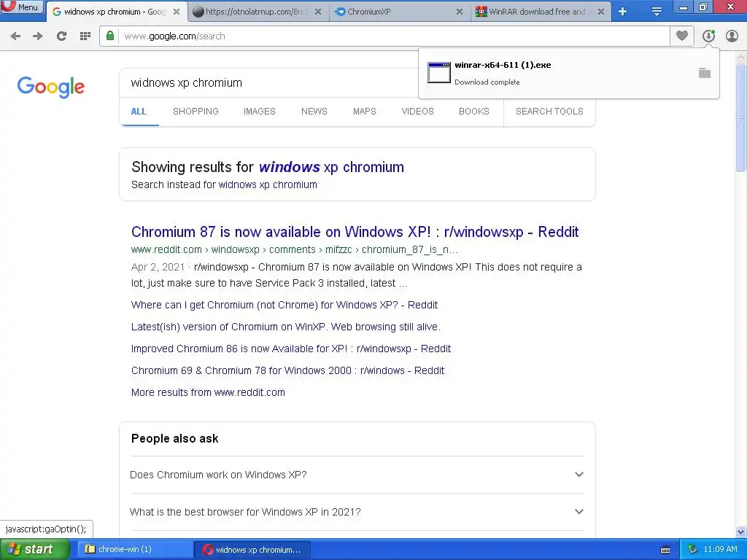Viewport: 747px width, 560px height.
Task: Close the WinRAR download tab
Action: tap(601, 12)
